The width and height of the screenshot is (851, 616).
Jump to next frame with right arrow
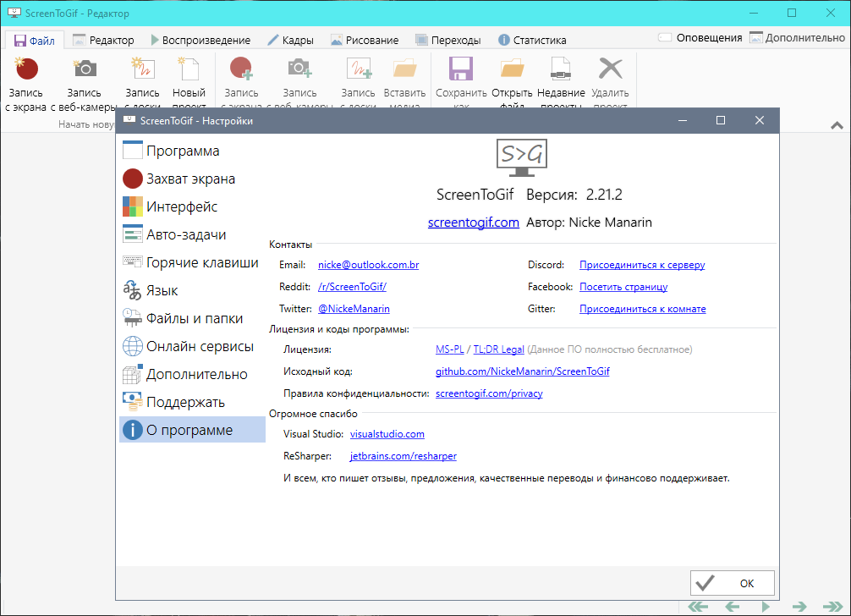tap(799, 607)
